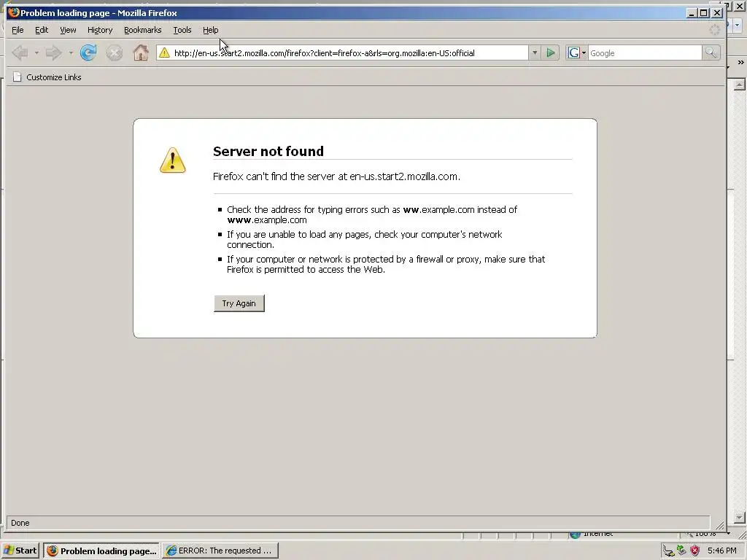Click the red shield security tray icon
747x560 pixels.
coord(695,551)
